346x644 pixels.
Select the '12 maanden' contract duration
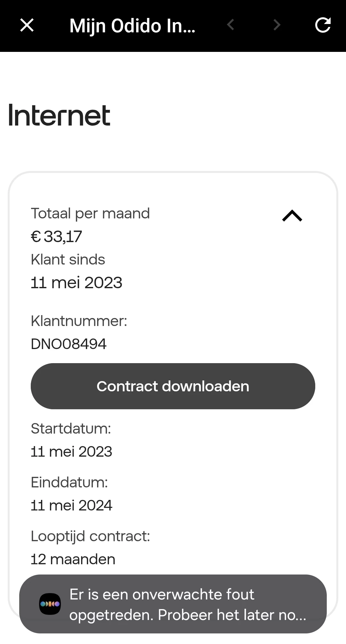pyautogui.click(x=73, y=559)
